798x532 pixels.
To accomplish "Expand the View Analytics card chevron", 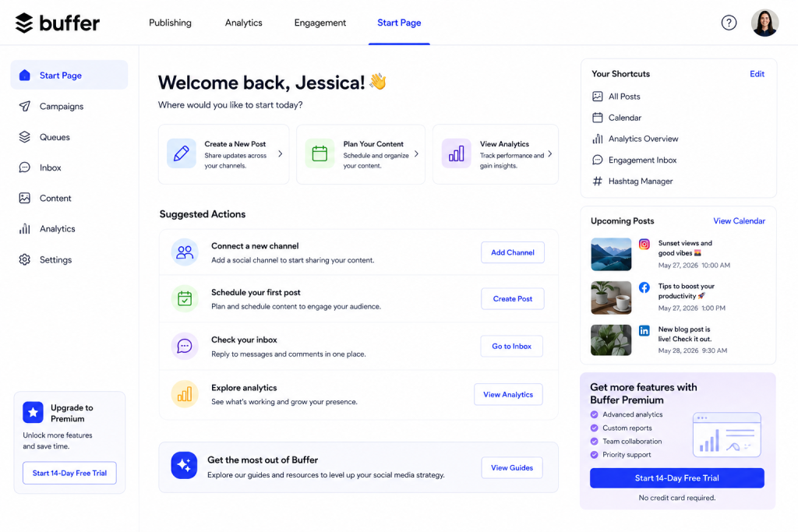I will click(x=550, y=153).
